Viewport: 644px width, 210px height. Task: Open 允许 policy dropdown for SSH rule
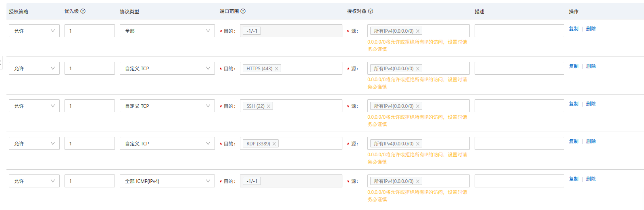tap(34, 106)
